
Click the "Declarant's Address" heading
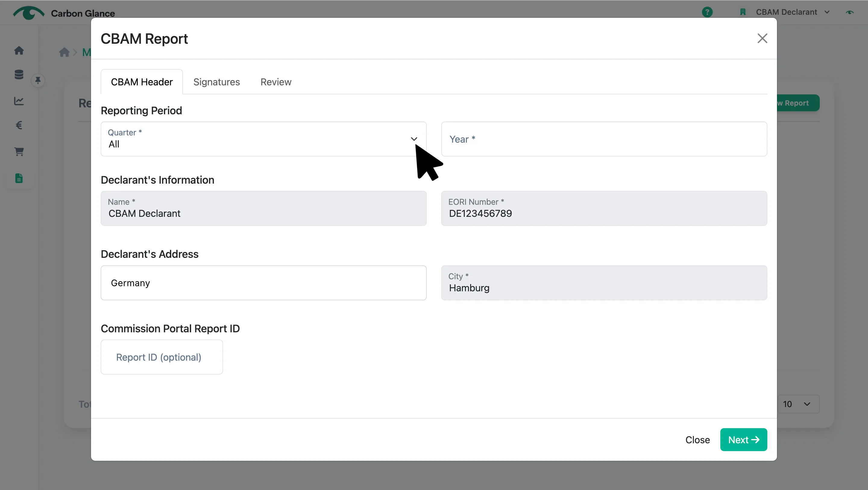pyautogui.click(x=149, y=254)
